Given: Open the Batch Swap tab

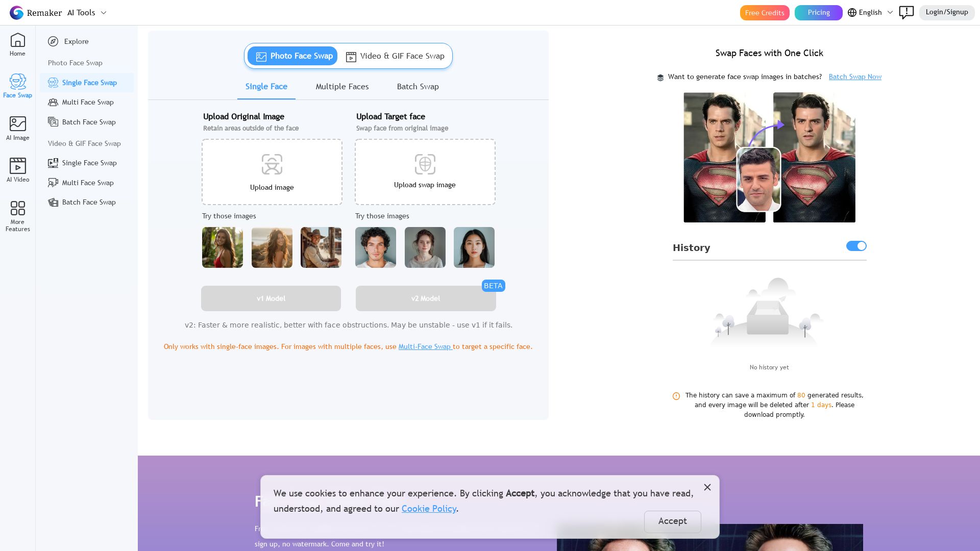Looking at the screenshot, I should tap(418, 87).
